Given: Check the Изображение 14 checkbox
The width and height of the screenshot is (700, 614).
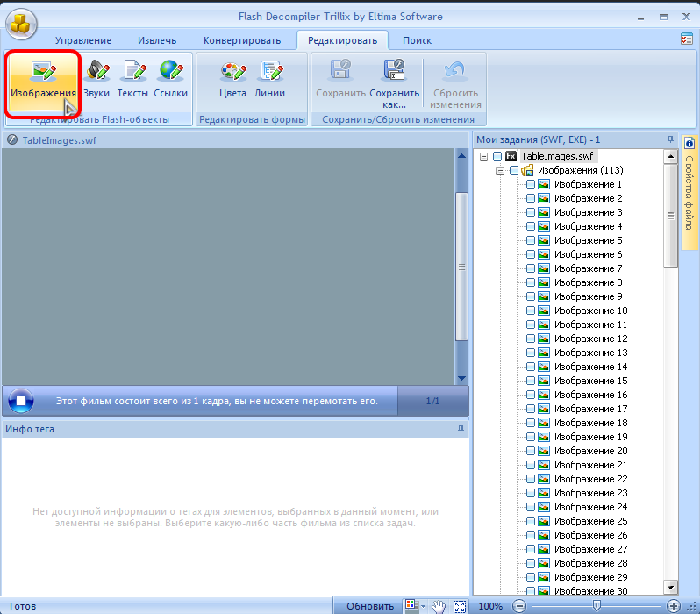Looking at the screenshot, I should pyautogui.click(x=531, y=367).
